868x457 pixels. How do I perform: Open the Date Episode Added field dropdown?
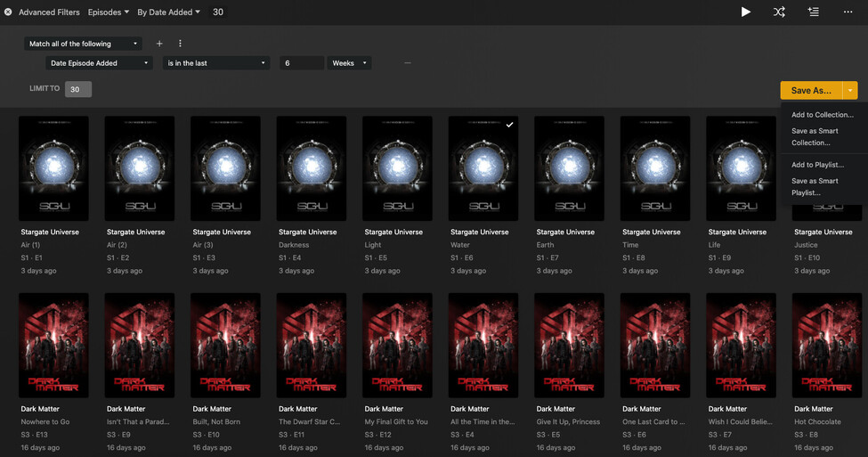(99, 63)
